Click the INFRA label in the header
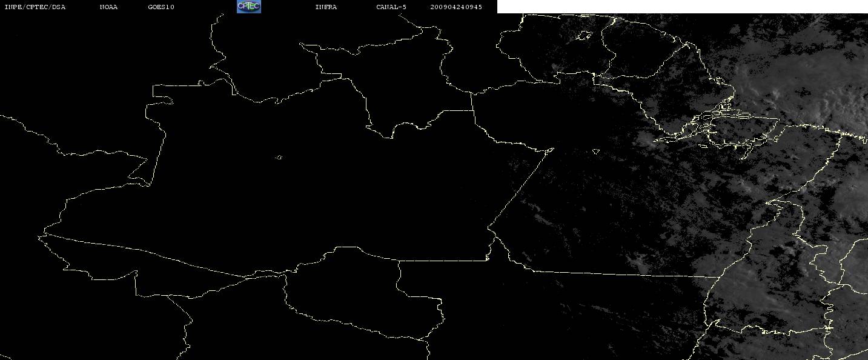The height and width of the screenshot is (360, 868). (326, 7)
